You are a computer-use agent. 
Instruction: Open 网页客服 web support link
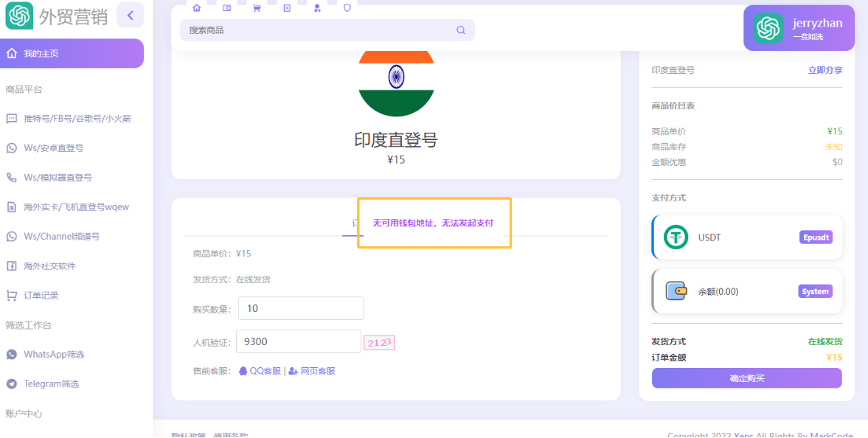pos(318,371)
